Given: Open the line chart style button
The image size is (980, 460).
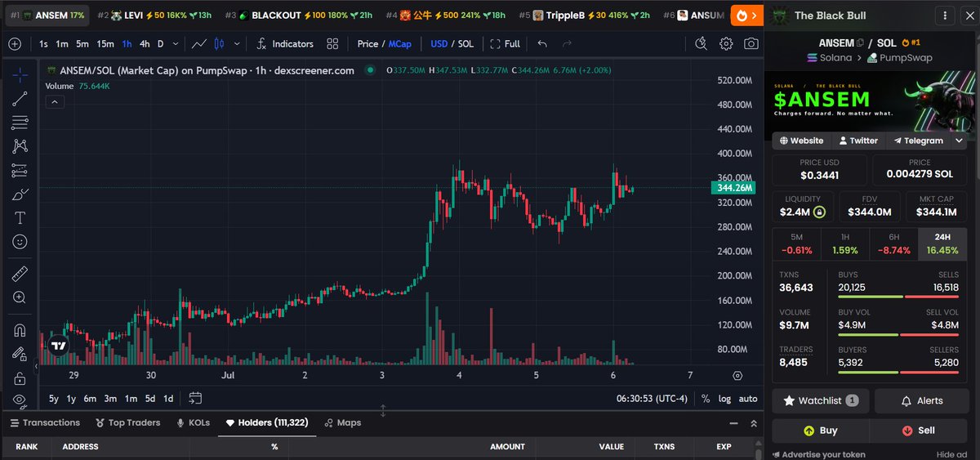Looking at the screenshot, I should coord(198,44).
